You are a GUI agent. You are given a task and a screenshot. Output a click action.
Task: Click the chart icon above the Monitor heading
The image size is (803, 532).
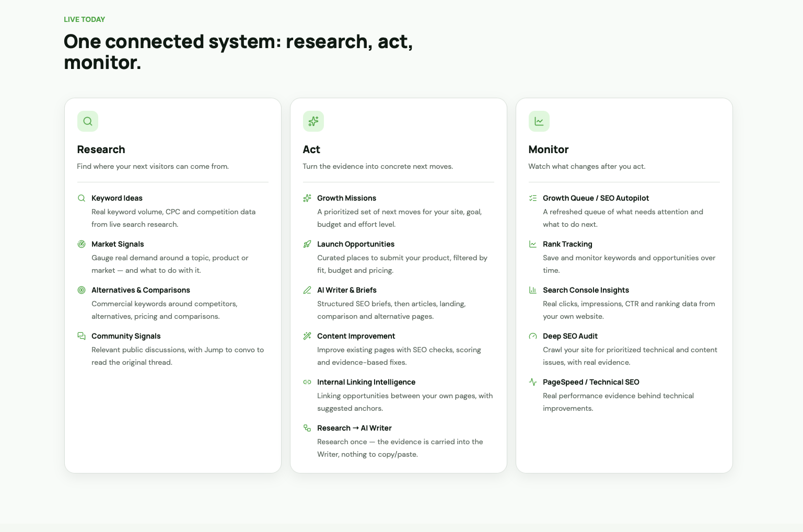[x=539, y=121]
